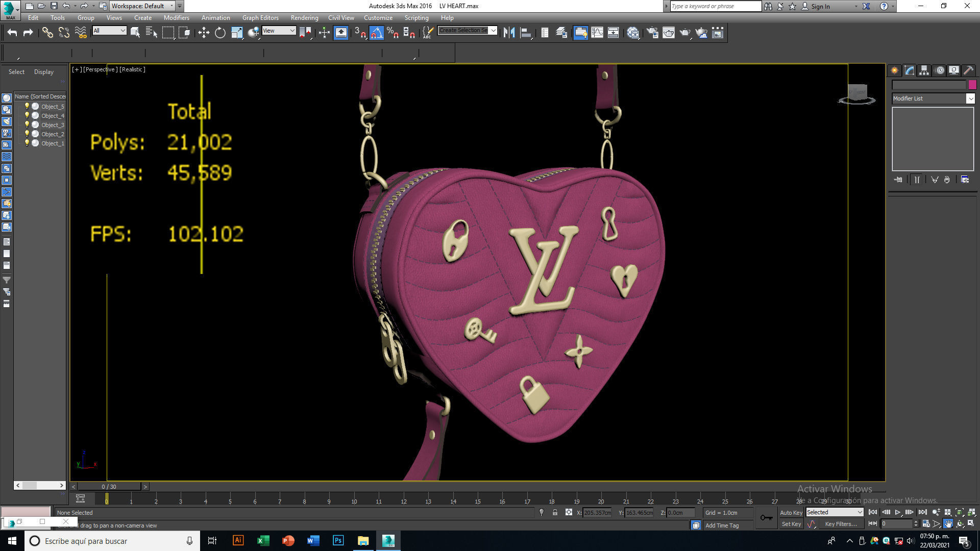Click the object color swatch in command panel
Viewport: 980px width, 551px height.
pos(972,85)
